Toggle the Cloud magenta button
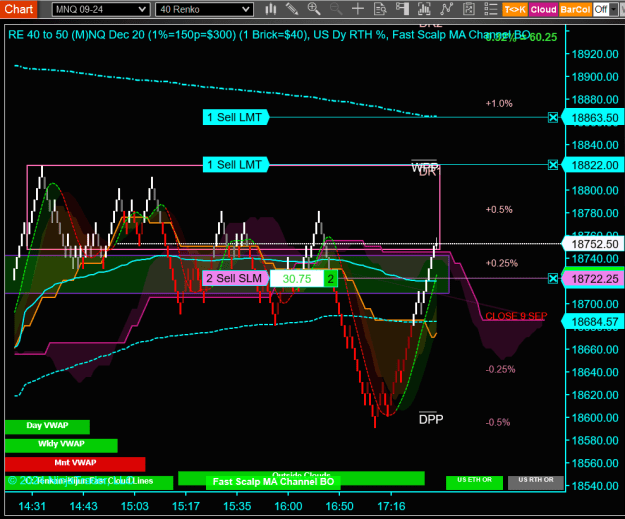 pyautogui.click(x=543, y=9)
